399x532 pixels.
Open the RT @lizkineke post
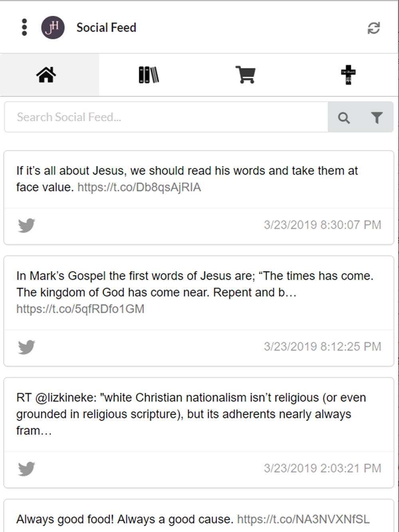[199, 414]
